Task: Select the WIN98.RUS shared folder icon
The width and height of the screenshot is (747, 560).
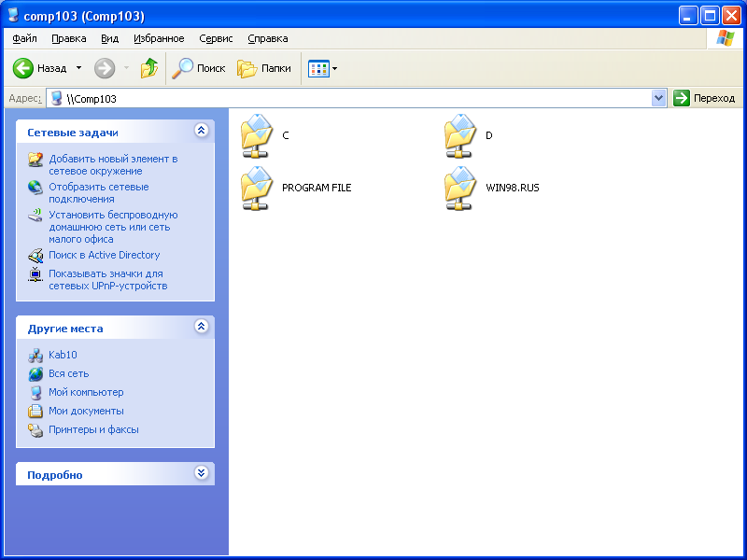Action: click(460, 189)
